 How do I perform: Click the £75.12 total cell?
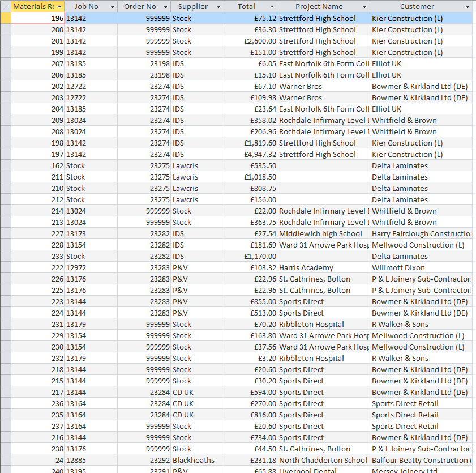[x=250, y=19]
